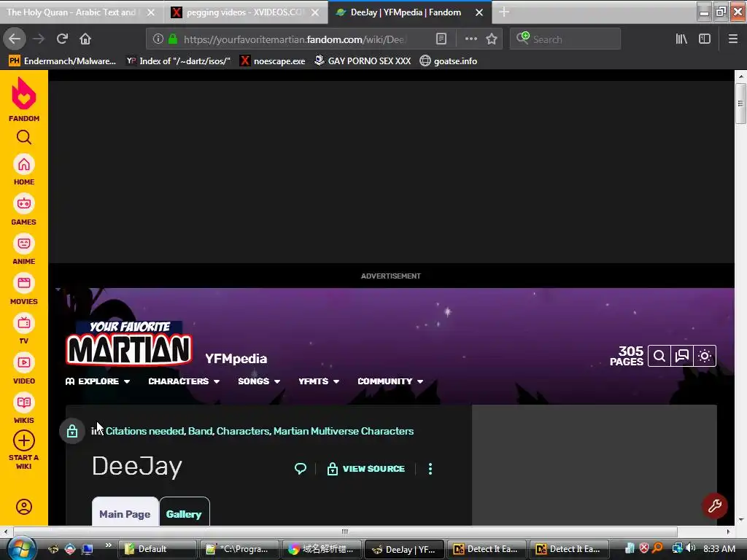The image size is (747, 560).
Task: Click the scrollbar down arrow
Action: pyautogui.click(x=740, y=520)
